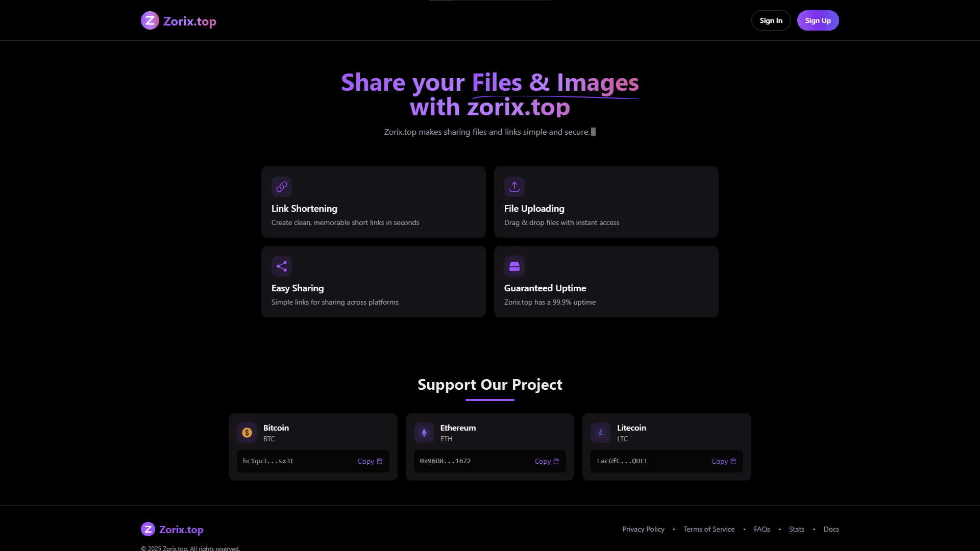
Task: Click the Ethereum diamond icon
Action: (x=424, y=432)
